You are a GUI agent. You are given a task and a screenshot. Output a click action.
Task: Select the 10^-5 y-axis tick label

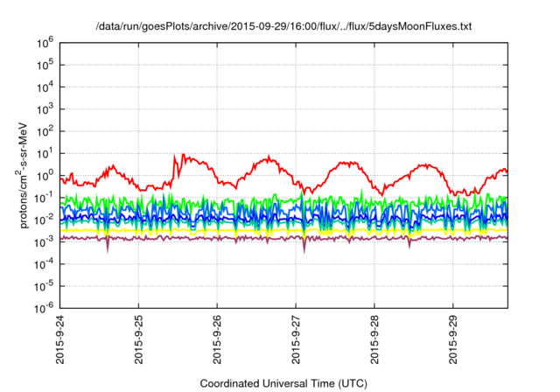(45, 286)
